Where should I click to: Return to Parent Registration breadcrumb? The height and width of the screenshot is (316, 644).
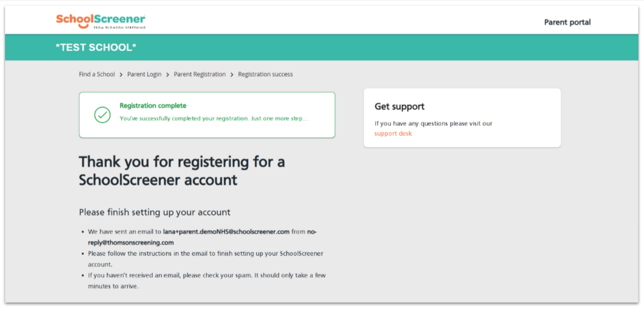200,74
